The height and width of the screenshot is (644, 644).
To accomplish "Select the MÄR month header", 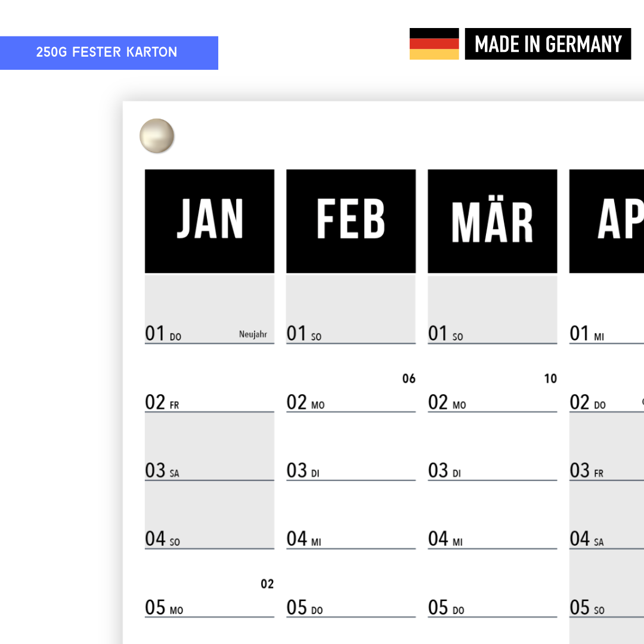I will [x=493, y=221].
